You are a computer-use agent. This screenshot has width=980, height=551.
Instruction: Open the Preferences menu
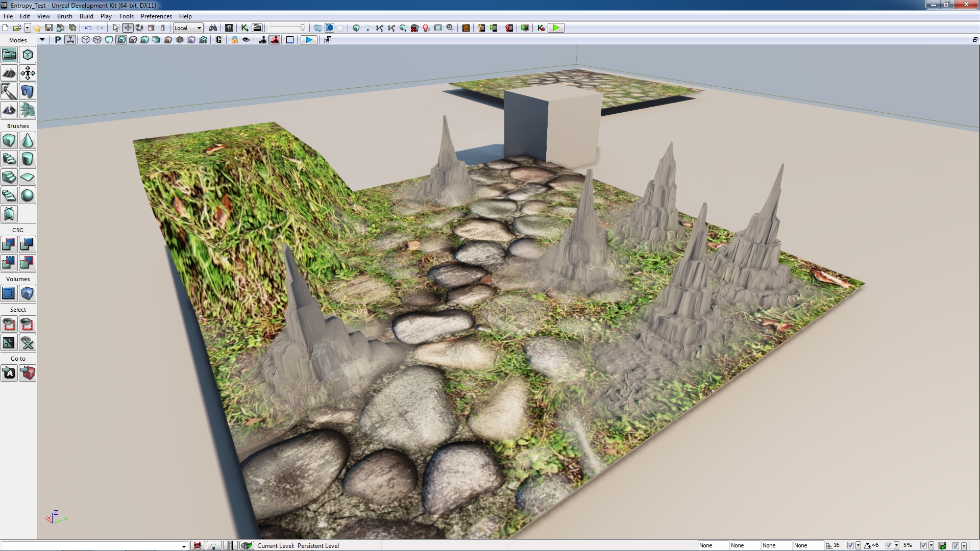156,16
